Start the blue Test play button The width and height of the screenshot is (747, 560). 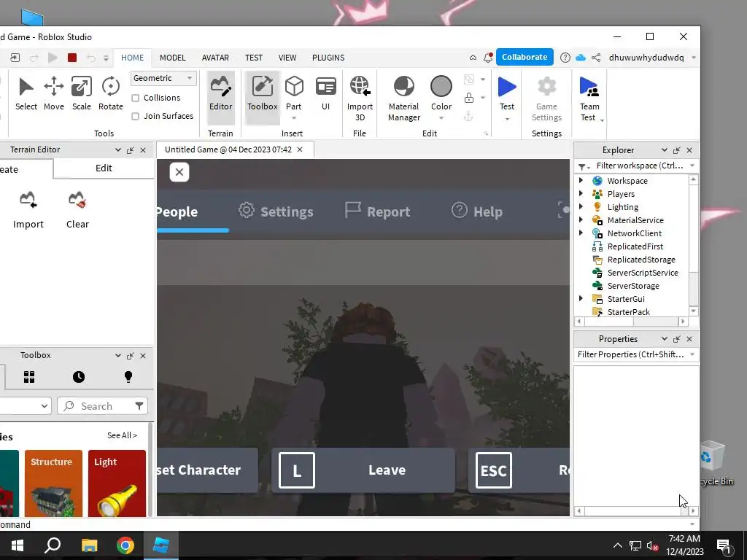pos(507,87)
